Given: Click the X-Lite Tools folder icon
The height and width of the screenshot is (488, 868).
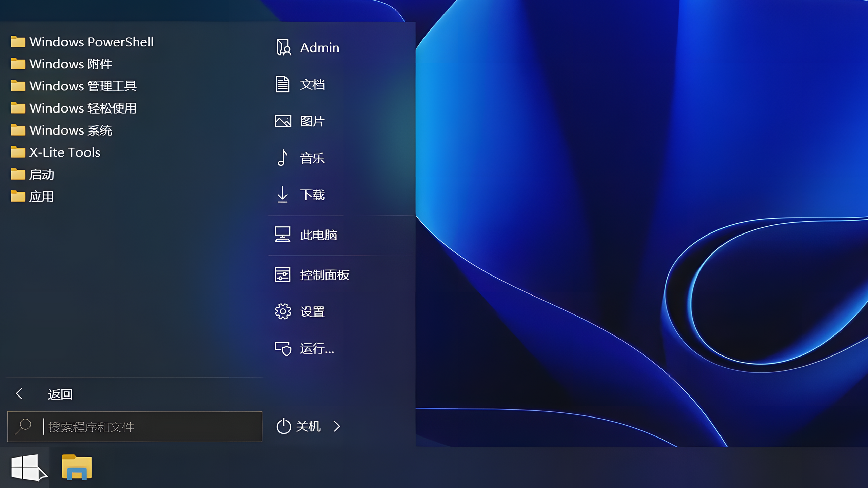Looking at the screenshot, I should (x=18, y=152).
